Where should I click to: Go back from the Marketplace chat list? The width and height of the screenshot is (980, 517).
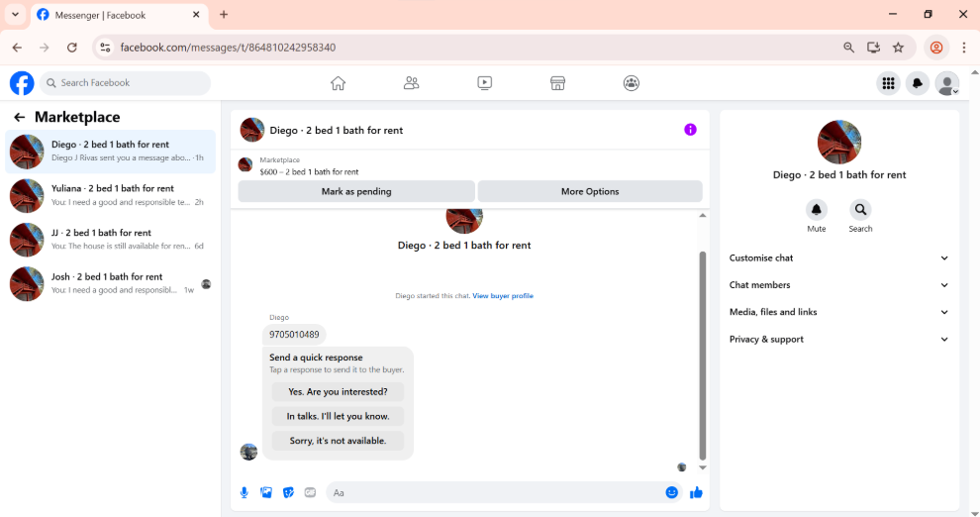pos(20,117)
